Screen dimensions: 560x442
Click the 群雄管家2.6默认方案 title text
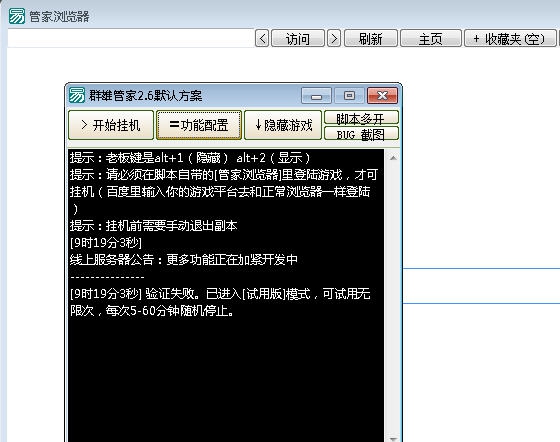[146, 96]
